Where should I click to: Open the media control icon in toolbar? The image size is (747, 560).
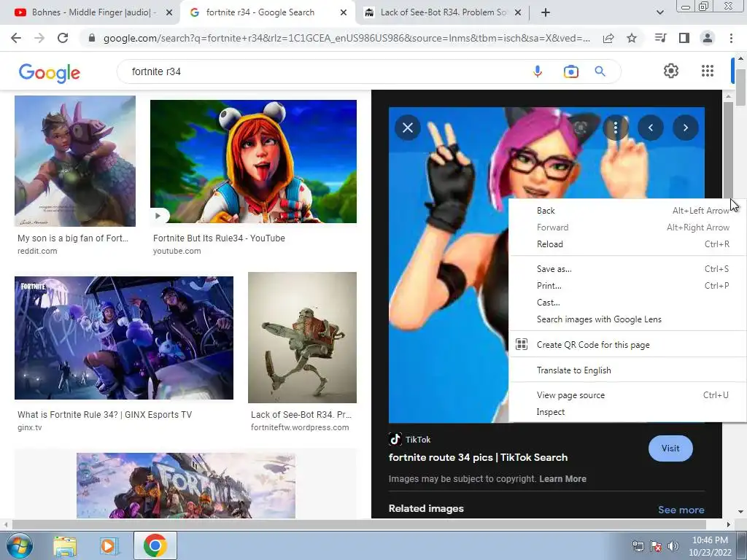tap(660, 38)
